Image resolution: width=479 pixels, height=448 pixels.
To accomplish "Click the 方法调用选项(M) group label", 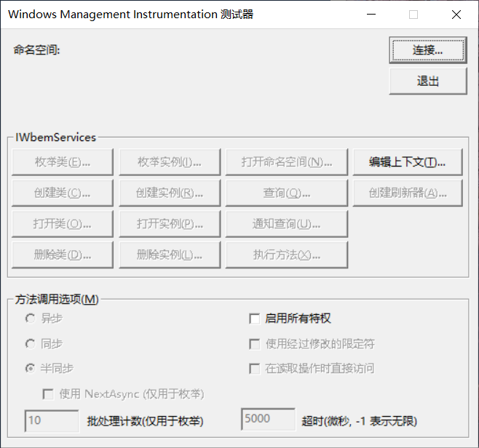I will point(57,300).
